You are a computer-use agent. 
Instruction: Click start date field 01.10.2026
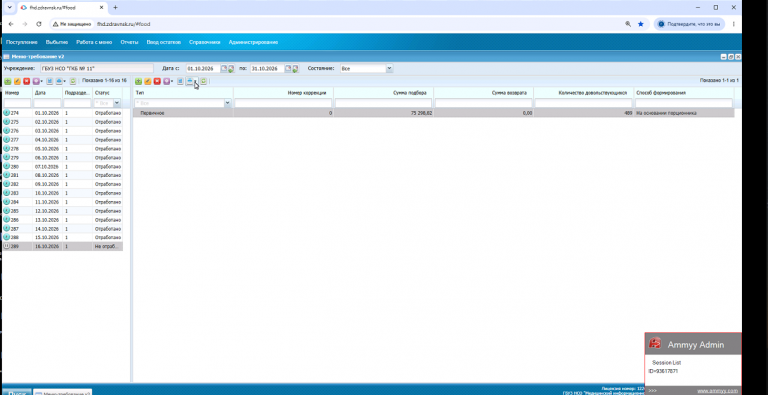(203, 69)
